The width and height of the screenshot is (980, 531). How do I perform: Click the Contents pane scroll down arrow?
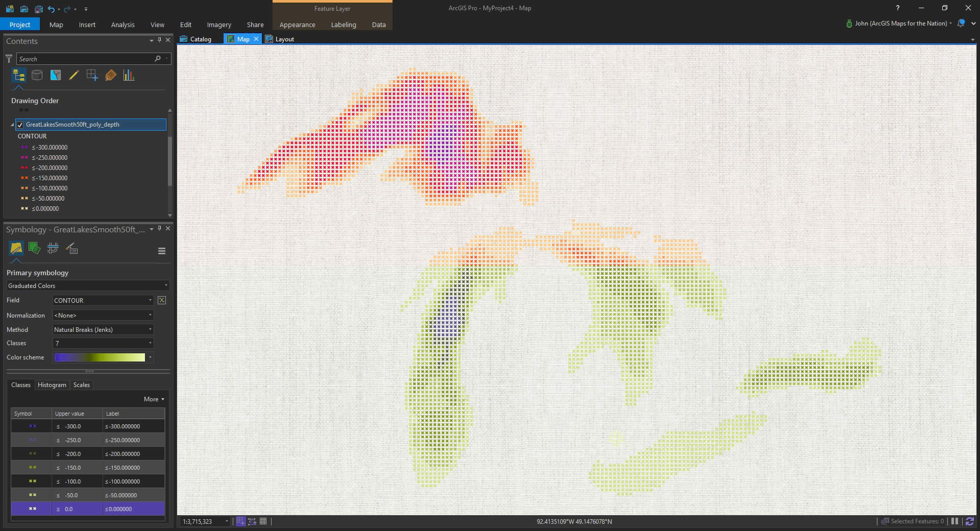[170, 215]
